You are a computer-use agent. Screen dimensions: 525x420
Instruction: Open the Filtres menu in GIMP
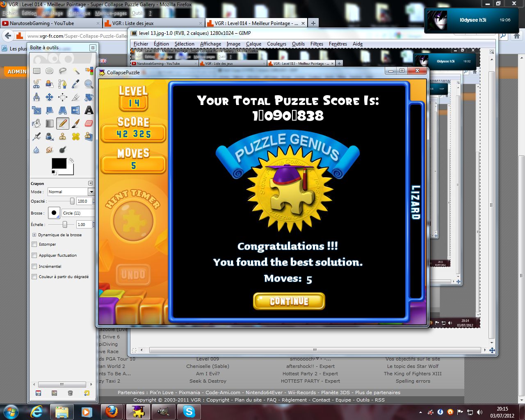pyautogui.click(x=317, y=44)
